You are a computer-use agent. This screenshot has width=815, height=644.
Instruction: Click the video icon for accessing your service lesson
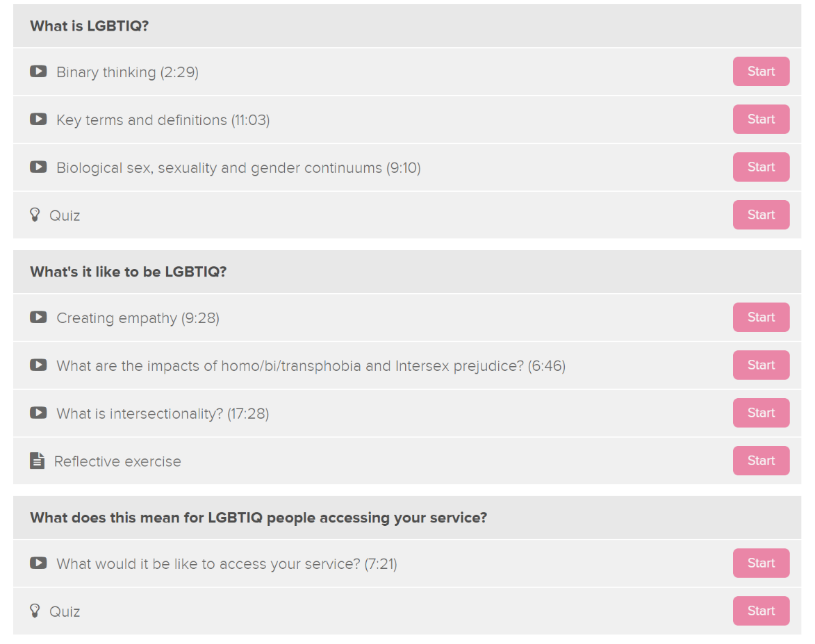point(38,563)
